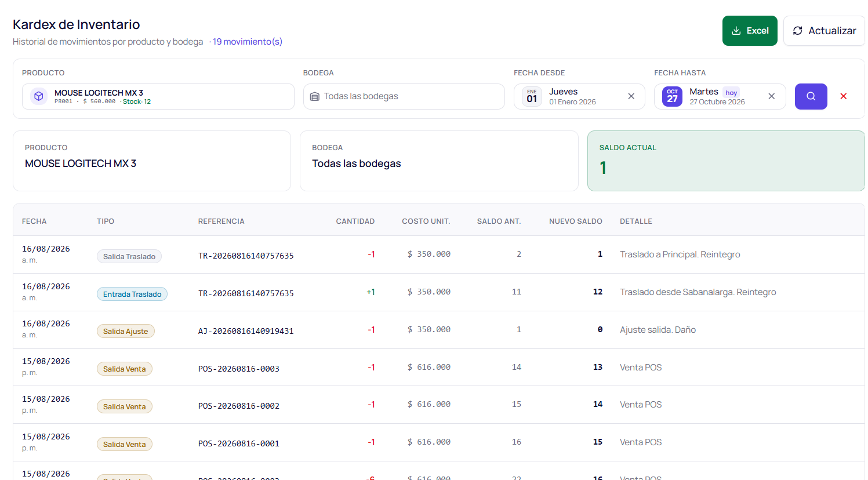Click the Producto summary card
This screenshot has width=868, height=480.
152,161
